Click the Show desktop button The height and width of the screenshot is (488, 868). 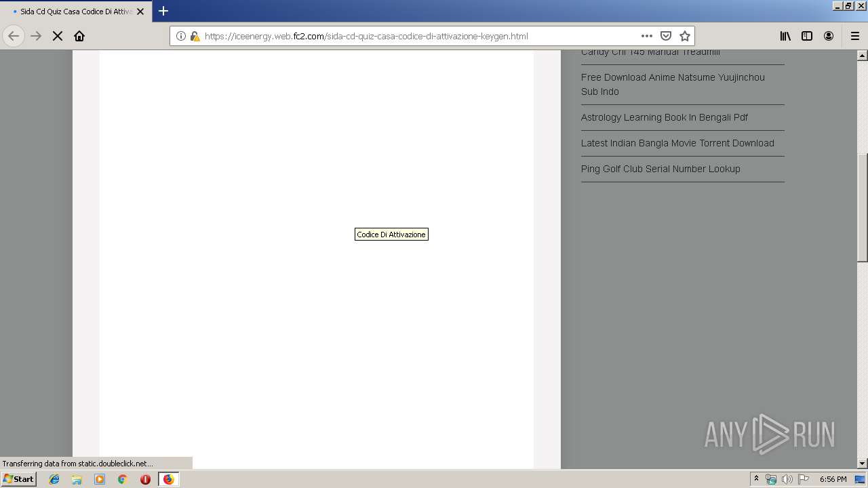(860, 479)
